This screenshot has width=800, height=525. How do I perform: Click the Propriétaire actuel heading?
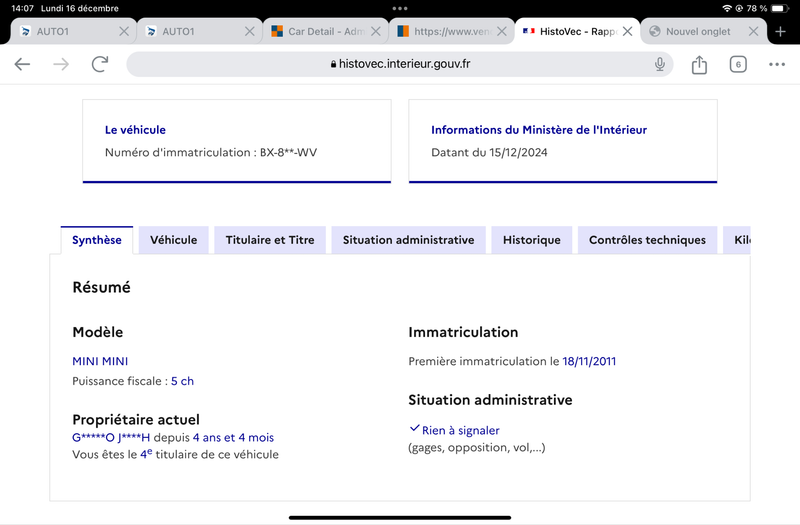click(x=136, y=419)
